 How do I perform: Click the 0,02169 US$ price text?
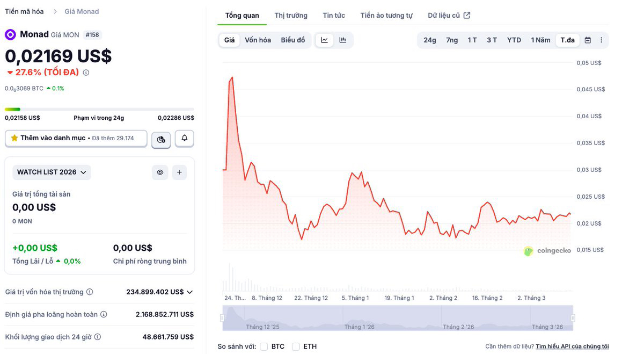click(58, 56)
